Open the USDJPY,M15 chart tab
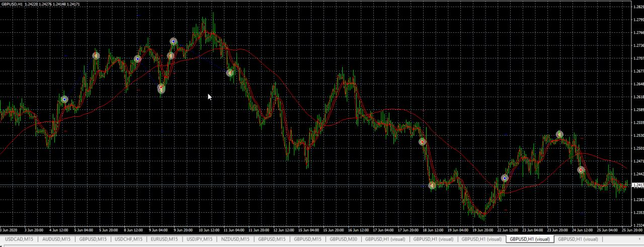Image resolution: width=644 pixels, height=247 pixels. click(200, 239)
